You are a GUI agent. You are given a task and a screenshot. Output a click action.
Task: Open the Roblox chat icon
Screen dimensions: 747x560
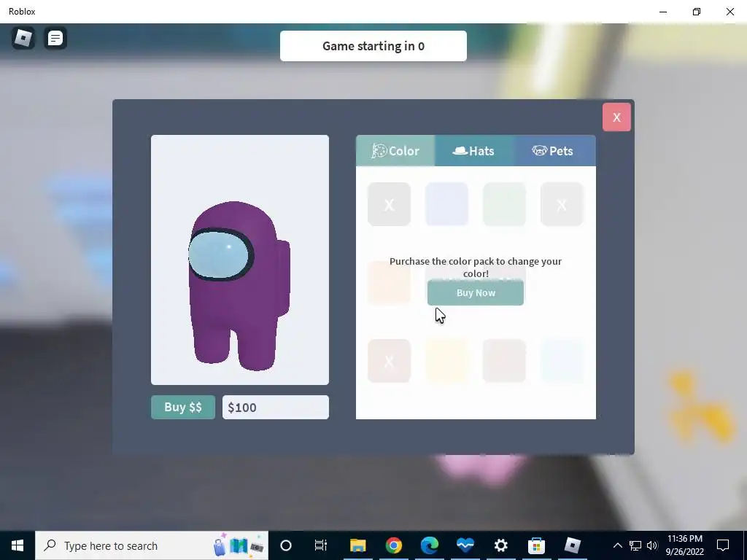tap(55, 38)
